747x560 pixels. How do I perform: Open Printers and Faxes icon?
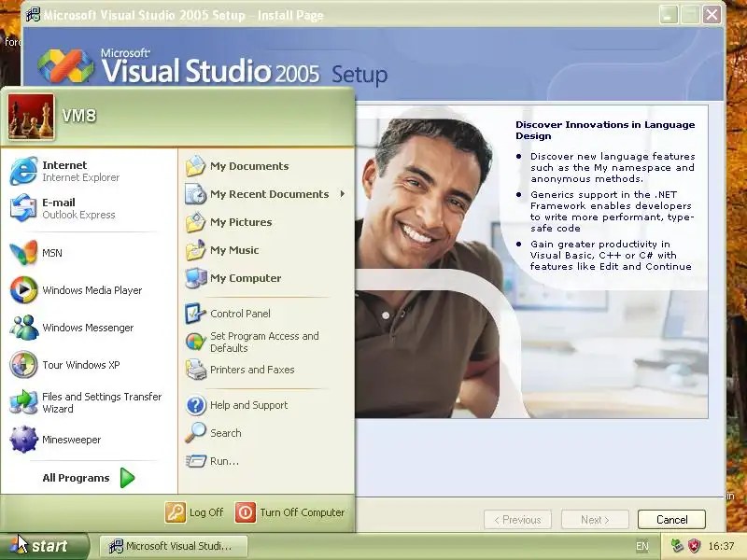(x=195, y=370)
